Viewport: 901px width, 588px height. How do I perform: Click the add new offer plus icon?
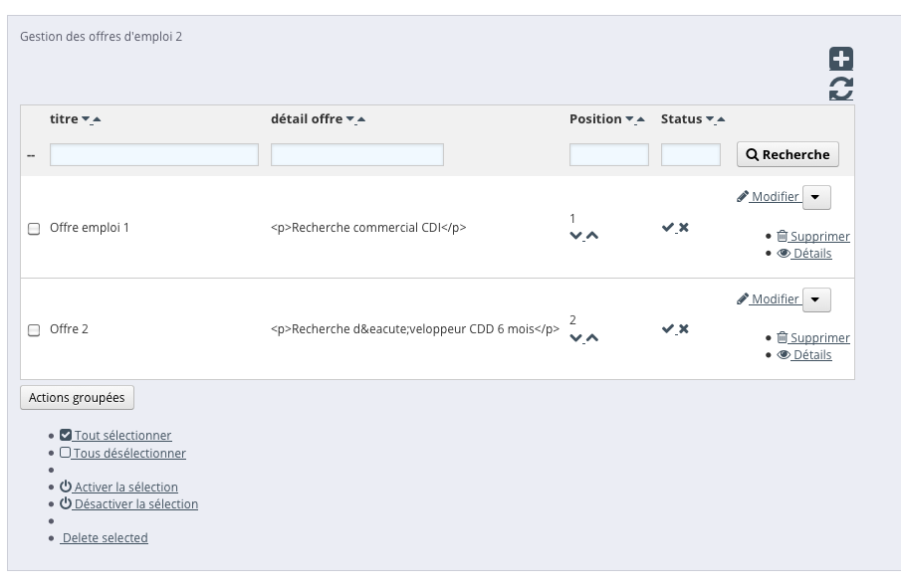(x=841, y=60)
